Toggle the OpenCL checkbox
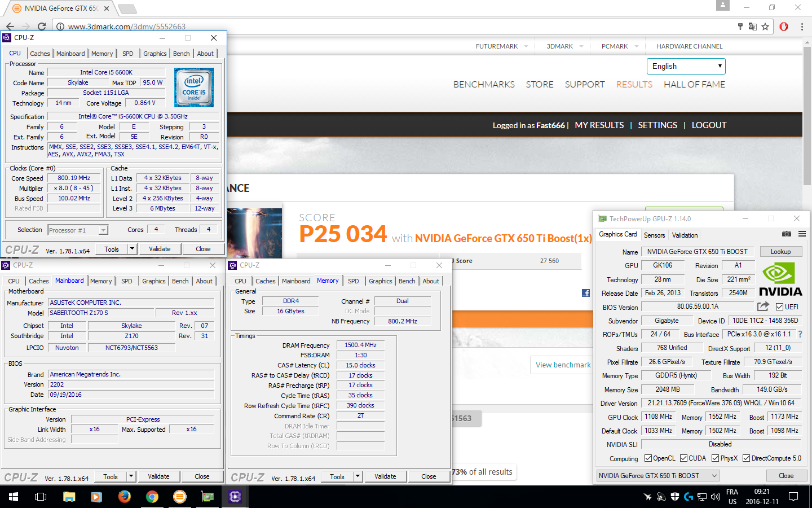Image resolution: width=812 pixels, height=508 pixels. tap(648, 458)
